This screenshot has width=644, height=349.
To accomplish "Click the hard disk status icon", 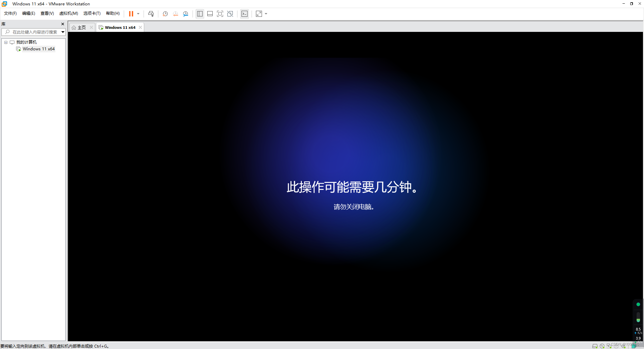I will (x=595, y=346).
